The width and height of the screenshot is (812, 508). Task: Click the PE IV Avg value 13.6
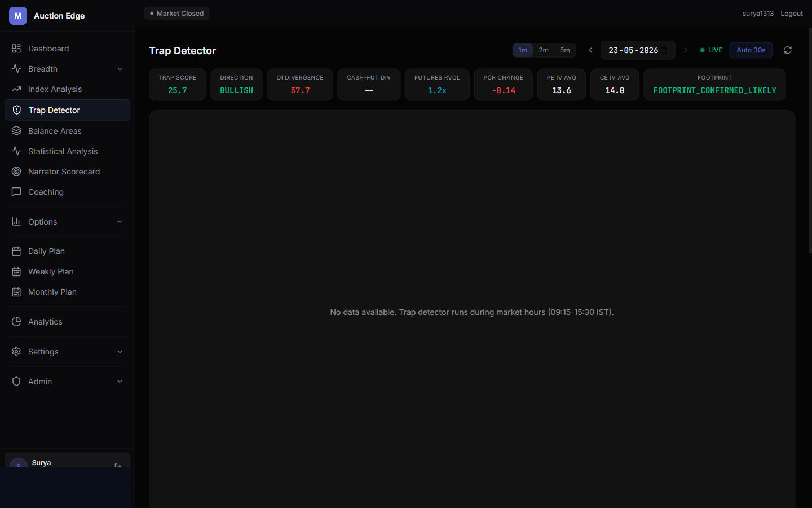[562, 90]
